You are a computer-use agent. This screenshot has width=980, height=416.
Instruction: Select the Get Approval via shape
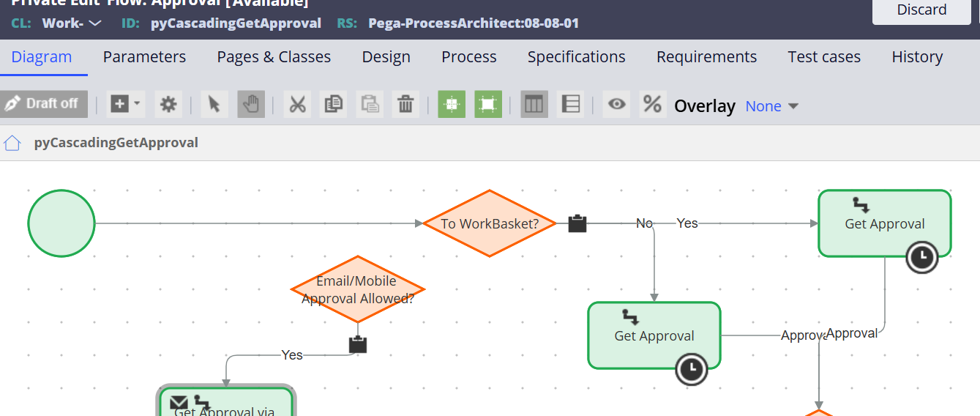tap(226, 401)
